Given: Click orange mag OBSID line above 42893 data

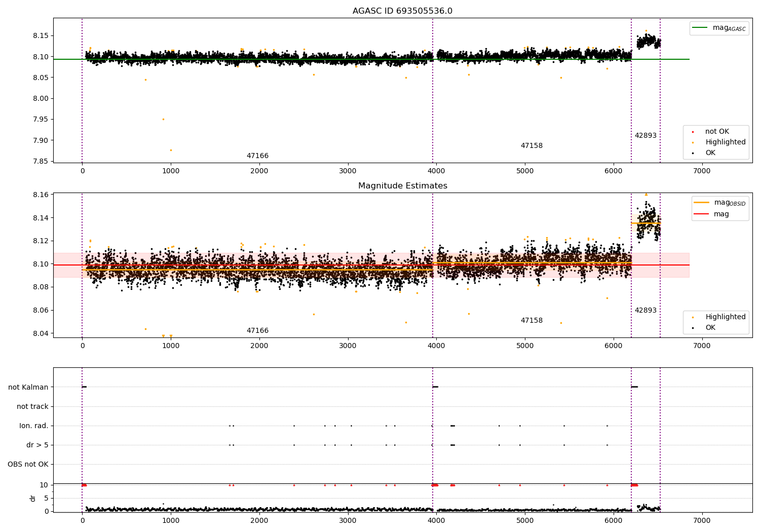Looking at the screenshot, I should [x=645, y=223].
